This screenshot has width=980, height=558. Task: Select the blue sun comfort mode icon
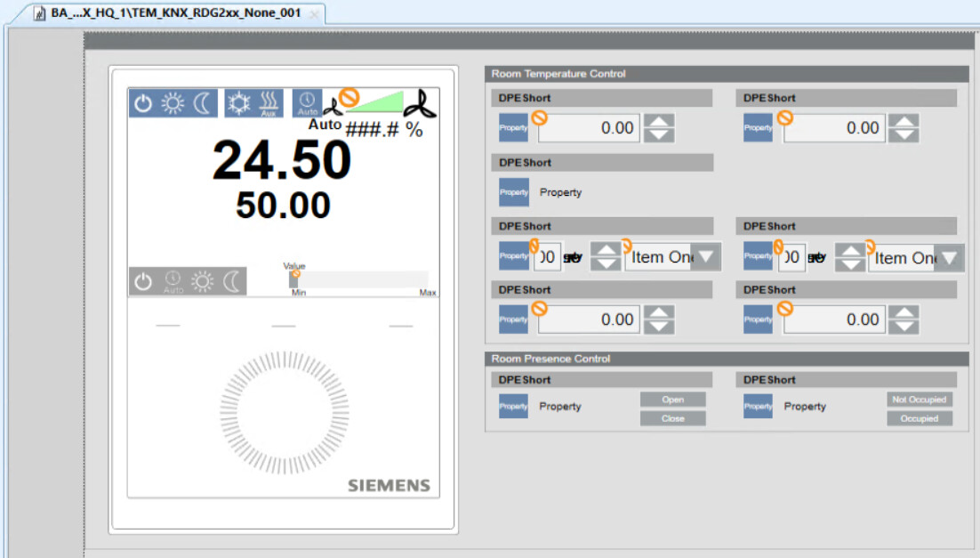[173, 104]
